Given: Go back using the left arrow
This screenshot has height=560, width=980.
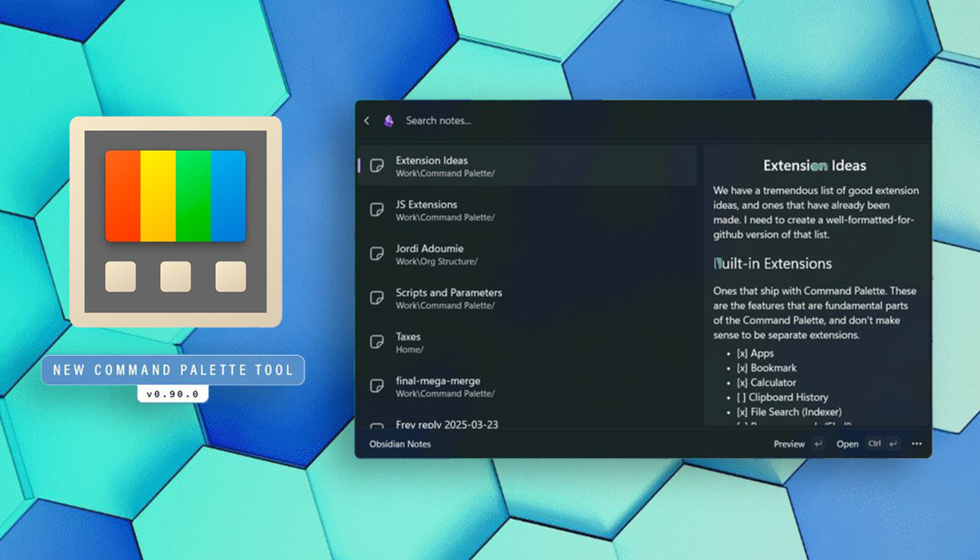Looking at the screenshot, I should coord(367,121).
